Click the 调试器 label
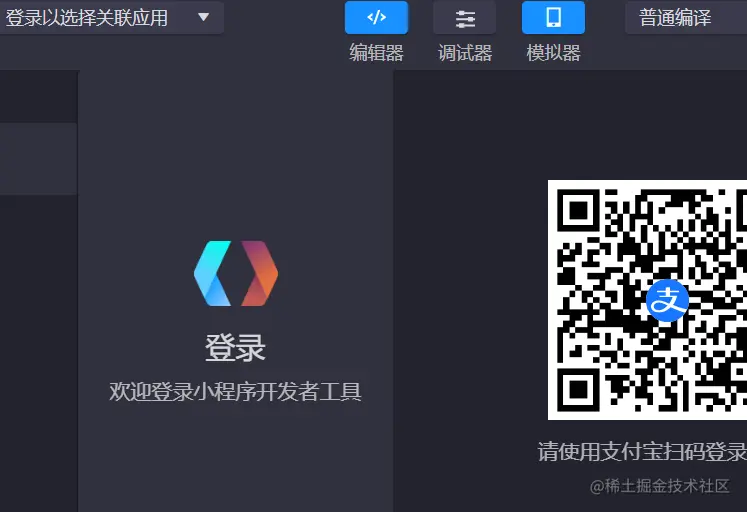 pyautogui.click(x=465, y=52)
